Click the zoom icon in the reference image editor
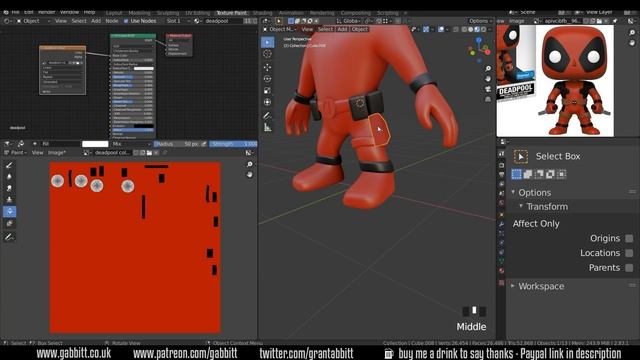Screen dimensions: 640x360 [632, 32]
